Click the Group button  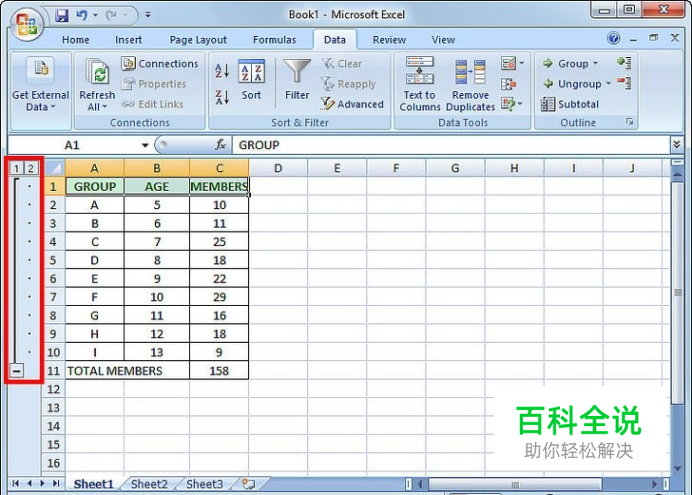pos(566,64)
